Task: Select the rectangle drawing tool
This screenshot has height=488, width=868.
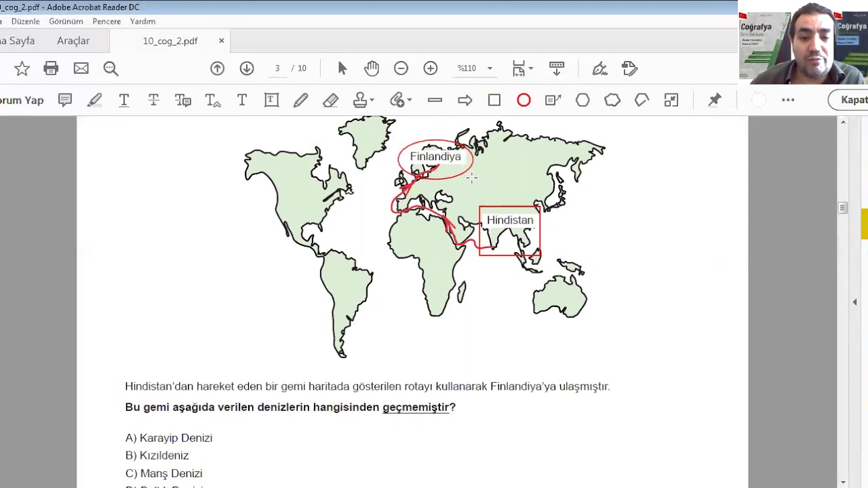Action: pyautogui.click(x=494, y=100)
